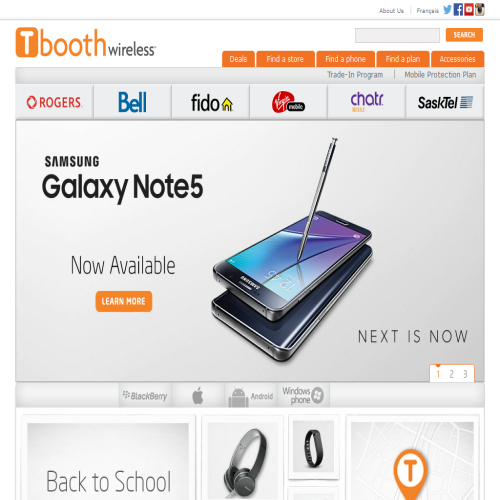Image resolution: width=500 pixels, height=500 pixels.
Task: Open the Twitter social icon
Action: click(447, 10)
